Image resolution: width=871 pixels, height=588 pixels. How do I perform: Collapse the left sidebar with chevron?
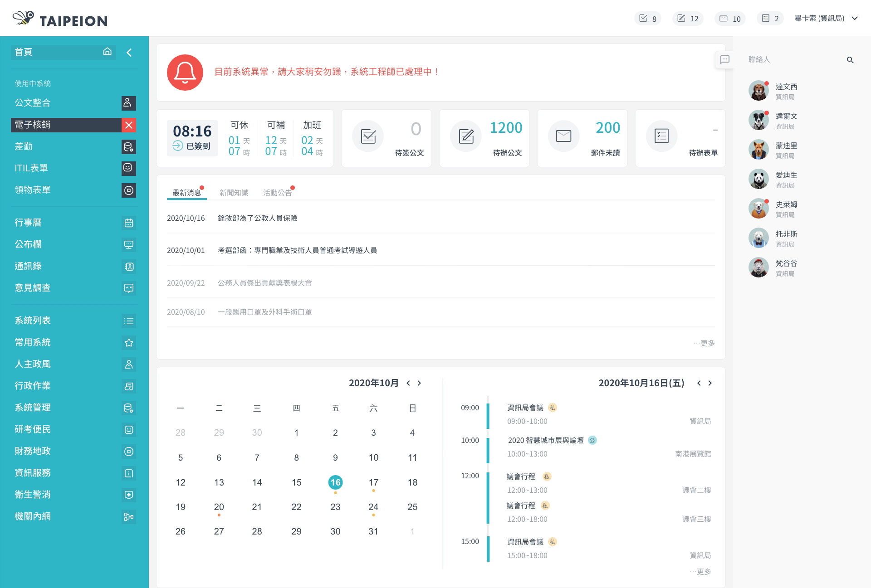click(129, 53)
